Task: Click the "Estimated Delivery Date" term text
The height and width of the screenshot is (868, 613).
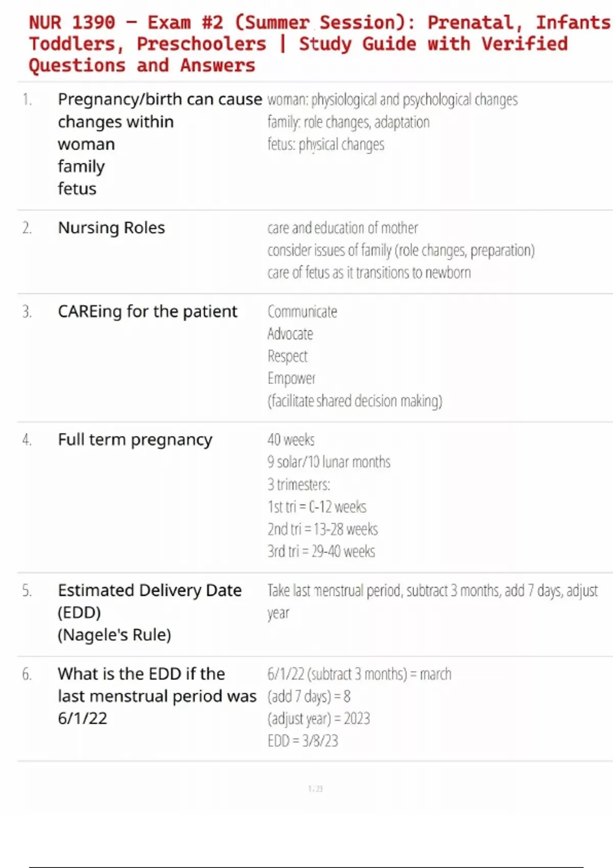Action: click(150, 590)
